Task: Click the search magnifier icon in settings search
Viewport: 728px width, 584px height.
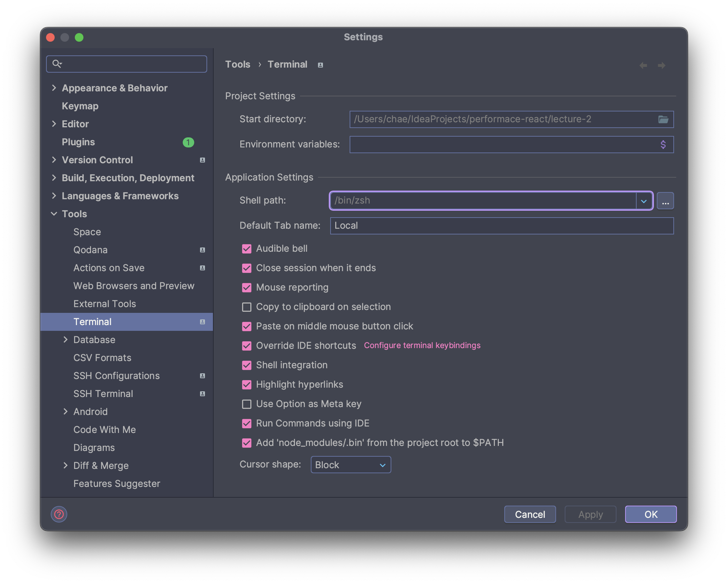Action: point(57,64)
